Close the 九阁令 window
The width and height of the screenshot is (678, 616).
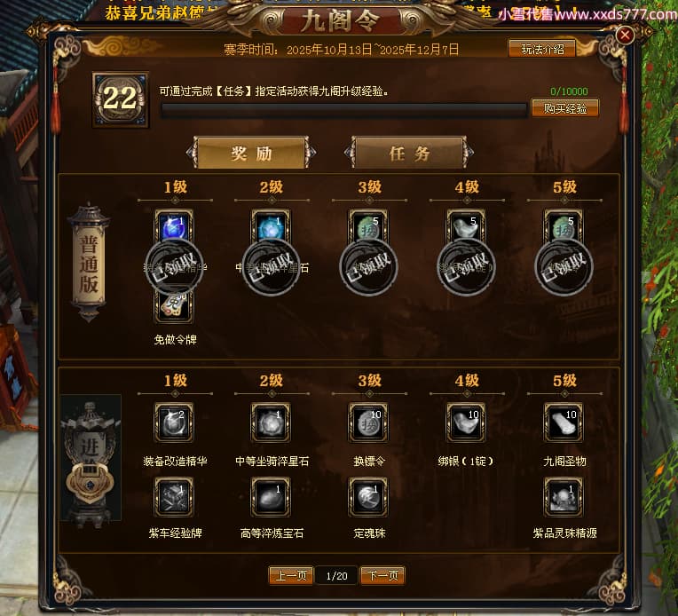[x=625, y=35]
